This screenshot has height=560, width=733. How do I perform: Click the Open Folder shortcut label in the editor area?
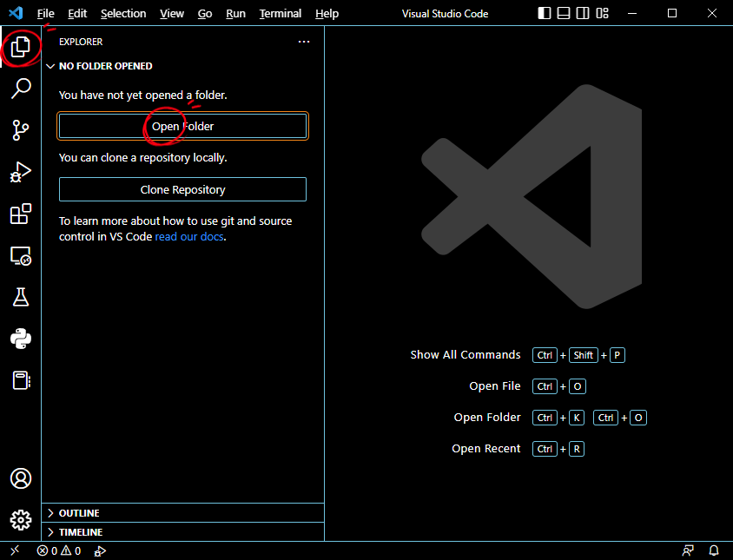[x=487, y=418]
